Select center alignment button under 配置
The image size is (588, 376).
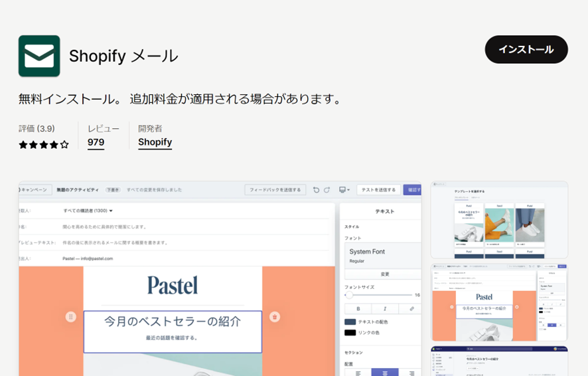[x=385, y=372]
